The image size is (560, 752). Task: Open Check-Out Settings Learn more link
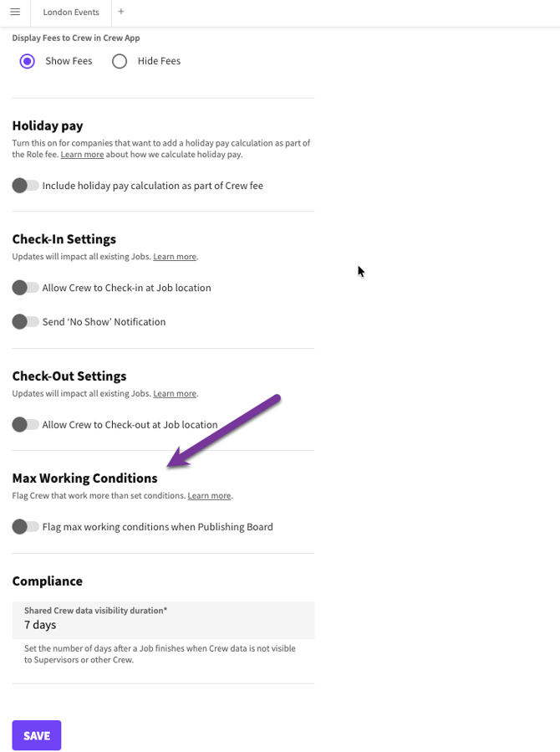175,393
